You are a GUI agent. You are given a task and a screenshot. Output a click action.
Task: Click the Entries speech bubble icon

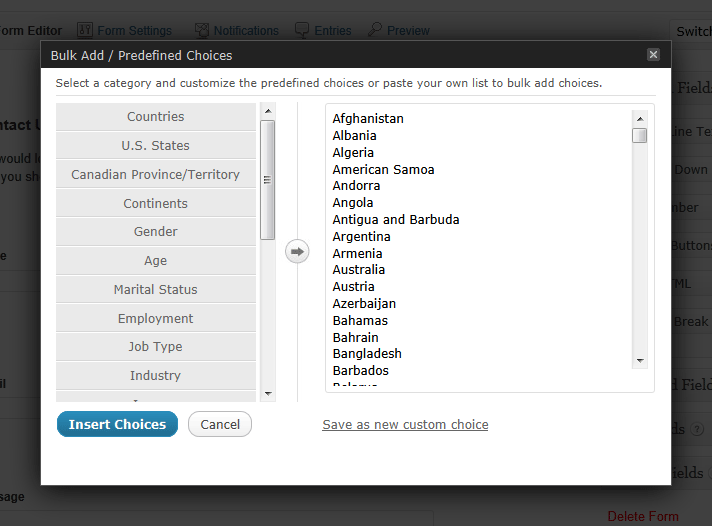coord(302,30)
